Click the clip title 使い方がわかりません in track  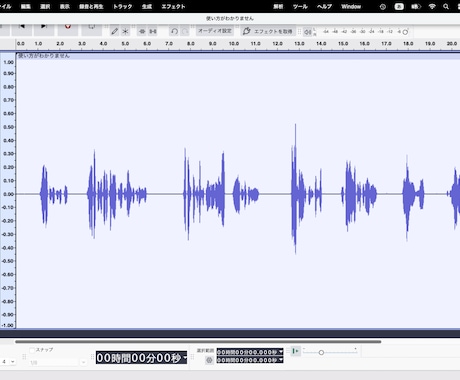[x=44, y=56]
